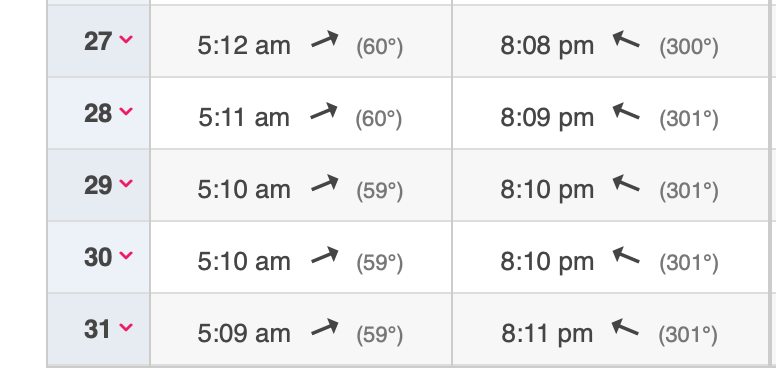
Task: Expand the day 28 row chevron
Action: click(126, 111)
